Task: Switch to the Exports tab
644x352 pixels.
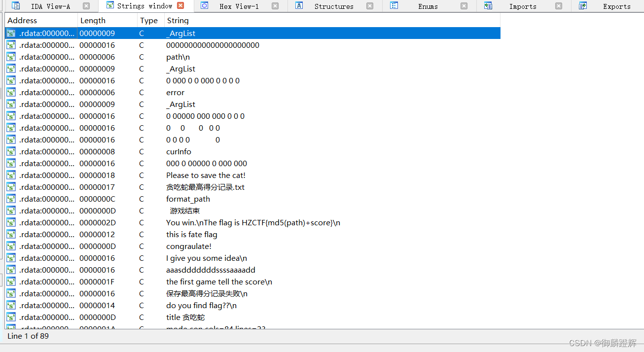Action: coord(617,6)
